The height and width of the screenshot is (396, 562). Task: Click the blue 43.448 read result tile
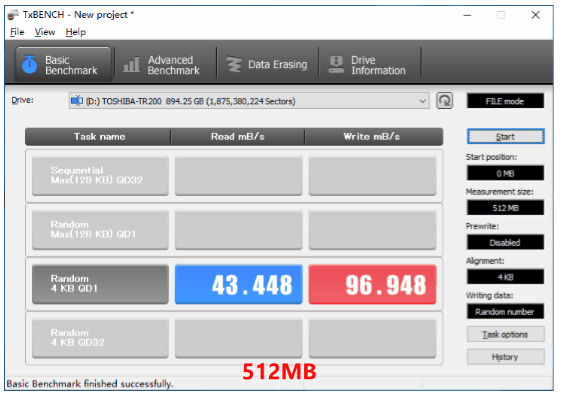point(239,284)
